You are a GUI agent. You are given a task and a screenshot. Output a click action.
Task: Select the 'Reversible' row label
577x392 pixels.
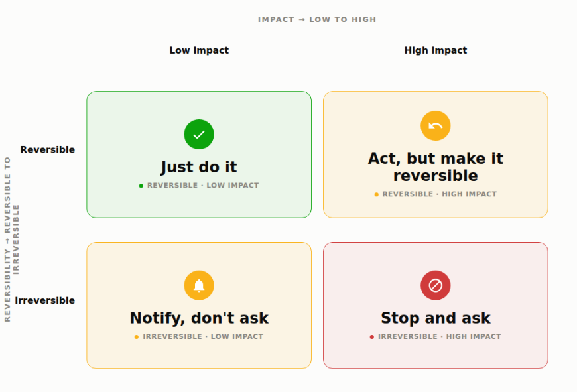pyautogui.click(x=48, y=149)
